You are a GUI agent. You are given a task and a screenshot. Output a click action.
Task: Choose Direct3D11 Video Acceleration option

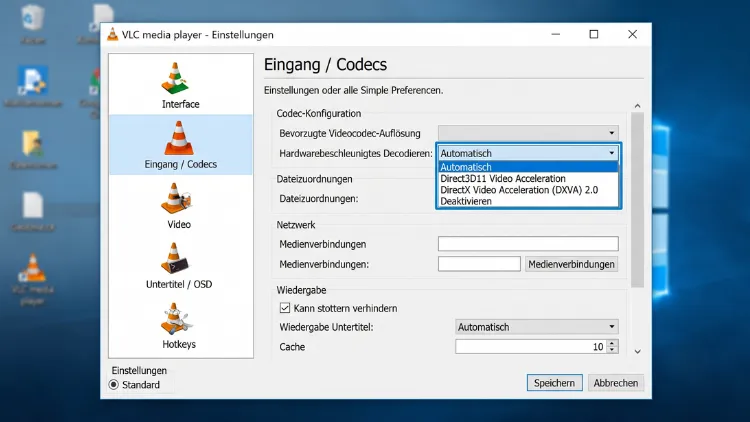[528, 178]
